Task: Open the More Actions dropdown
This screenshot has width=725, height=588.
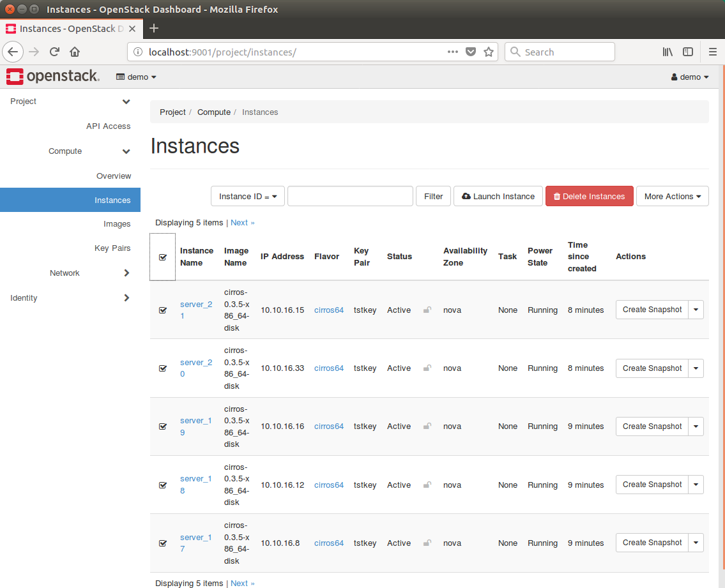Action: coord(672,197)
